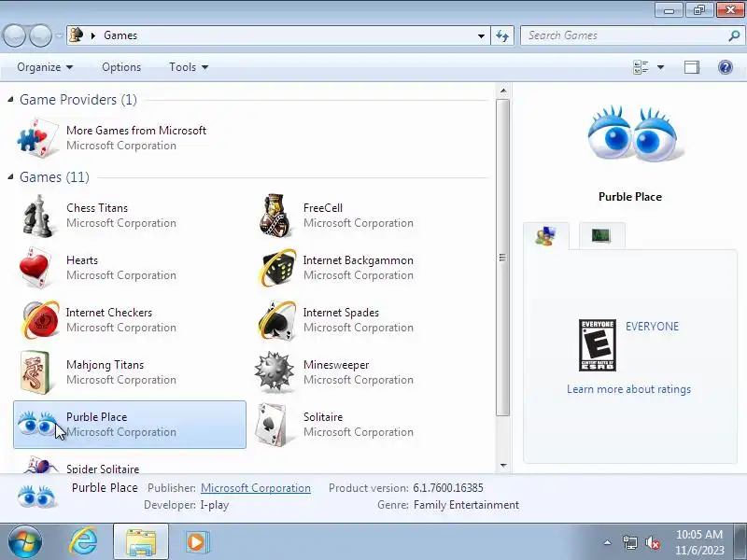The width and height of the screenshot is (747, 560).
Task: Click the Hearts game icon
Action: click(x=35, y=268)
